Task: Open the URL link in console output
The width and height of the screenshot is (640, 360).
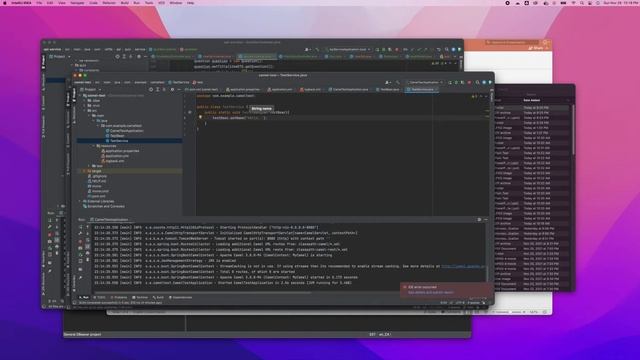Action: coord(463,266)
